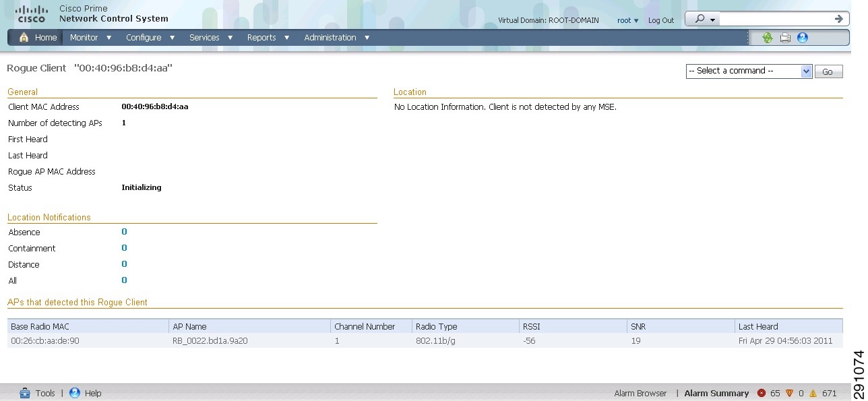Click the Help icon in the bottom bar
868x401 pixels.
75,393
